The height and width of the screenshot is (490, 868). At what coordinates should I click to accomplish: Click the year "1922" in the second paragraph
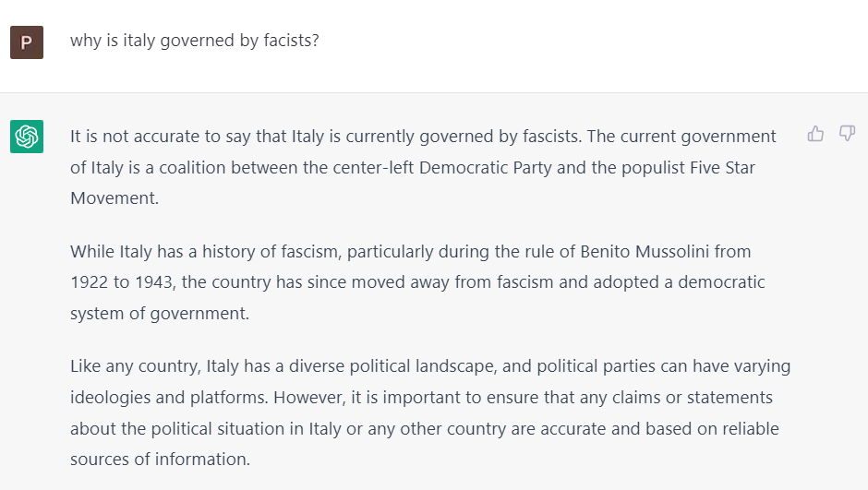point(90,282)
